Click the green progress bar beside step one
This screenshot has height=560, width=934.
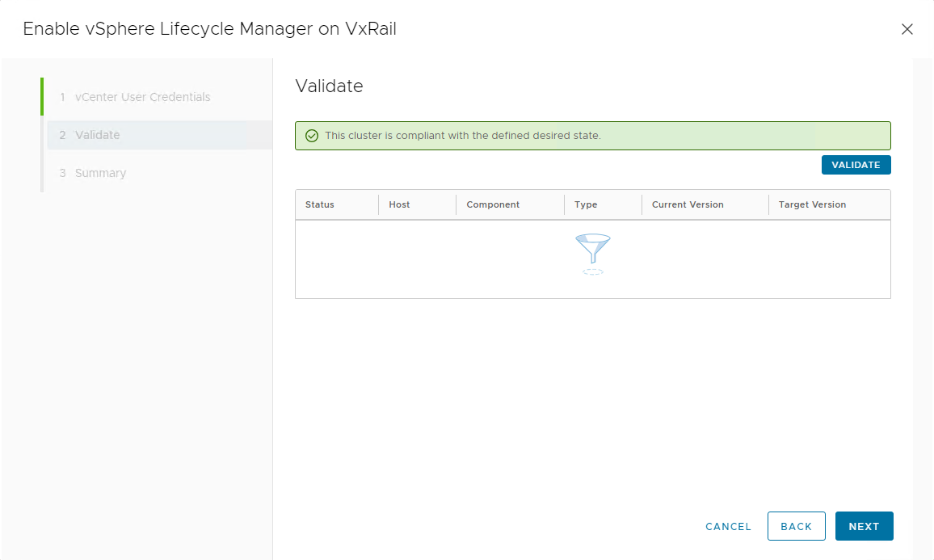tap(42, 97)
